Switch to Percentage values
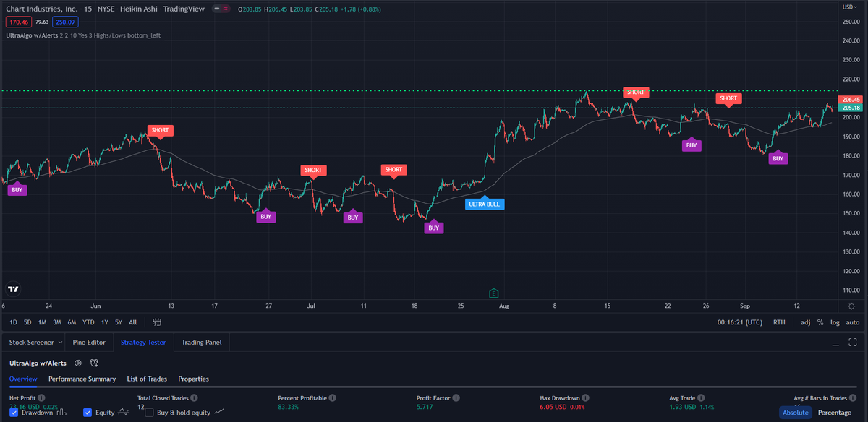The width and height of the screenshot is (868, 422). 835,413
